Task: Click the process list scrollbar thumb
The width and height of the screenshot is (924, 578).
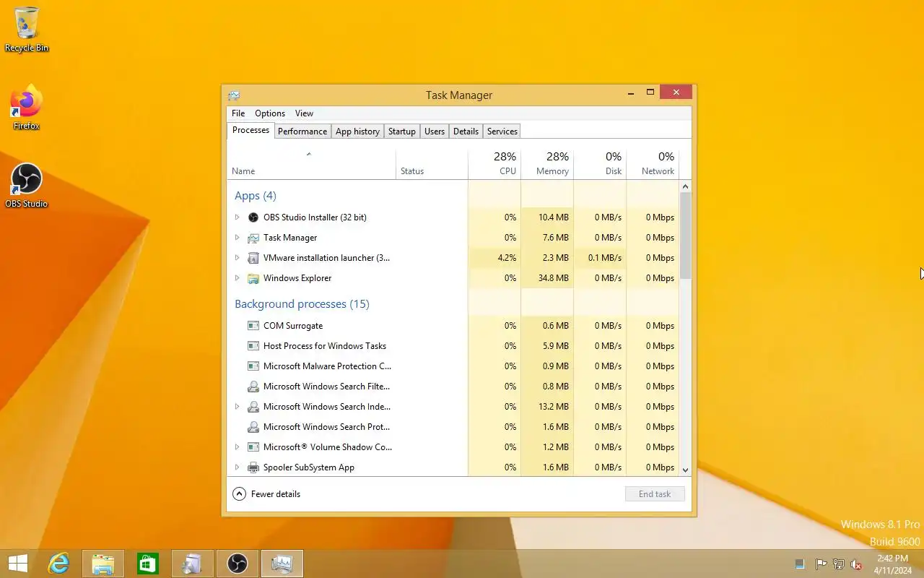Action: click(686, 236)
